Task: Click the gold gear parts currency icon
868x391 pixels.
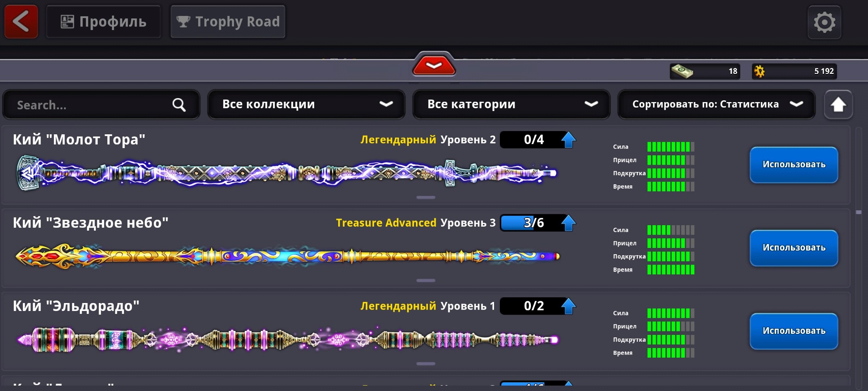Action: (x=759, y=71)
